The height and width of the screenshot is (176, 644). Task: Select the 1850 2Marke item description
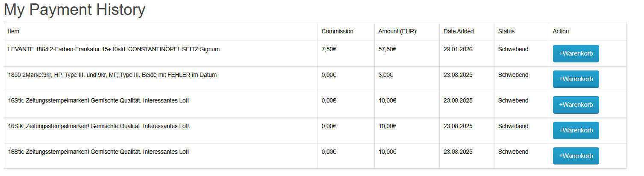112,75
